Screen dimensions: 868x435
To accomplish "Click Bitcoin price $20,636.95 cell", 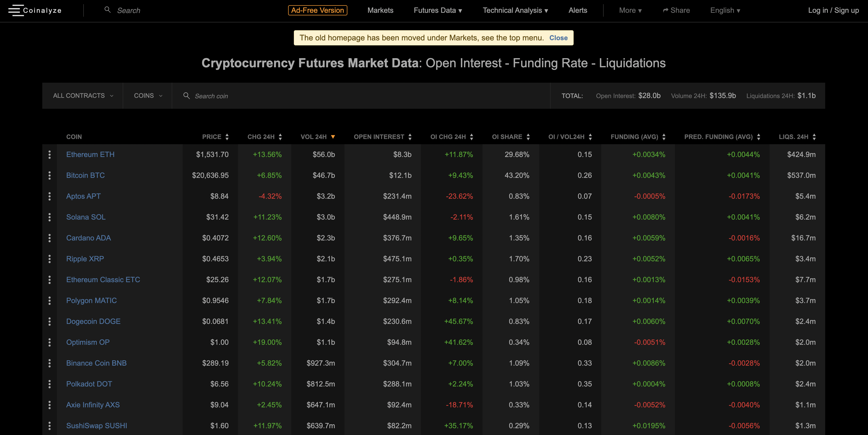I will [x=210, y=176].
